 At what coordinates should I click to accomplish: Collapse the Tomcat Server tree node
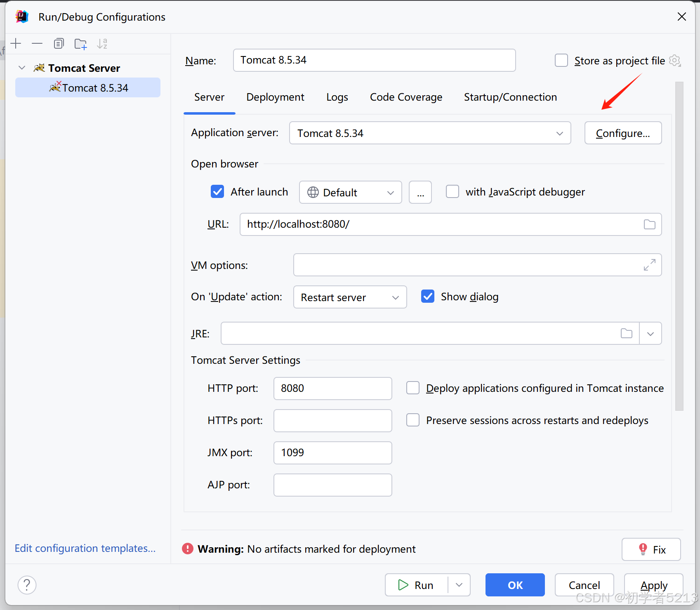(x=22, y=68)
